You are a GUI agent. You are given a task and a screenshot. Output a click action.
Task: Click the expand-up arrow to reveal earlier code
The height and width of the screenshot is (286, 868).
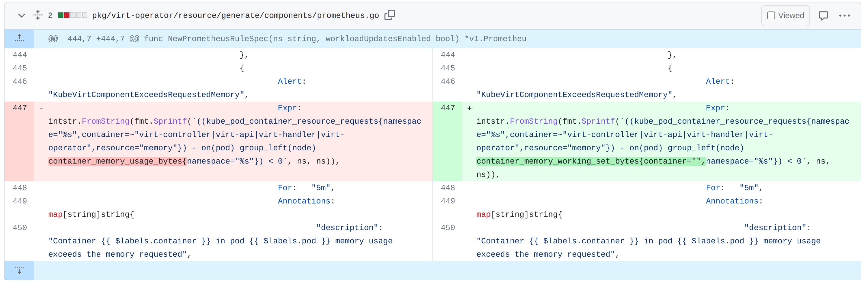(19, 38)
